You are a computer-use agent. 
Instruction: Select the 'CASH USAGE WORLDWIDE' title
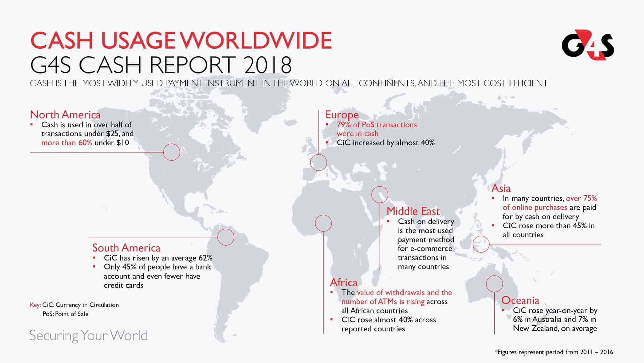click(181, 40)
